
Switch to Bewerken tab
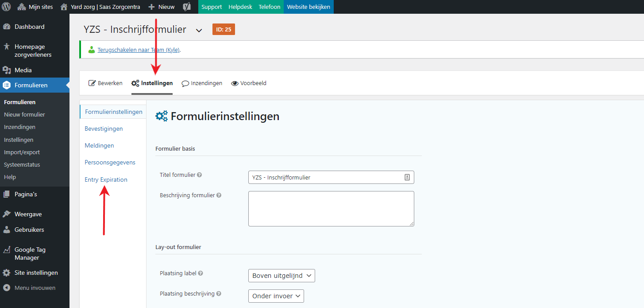pos(105,83)
